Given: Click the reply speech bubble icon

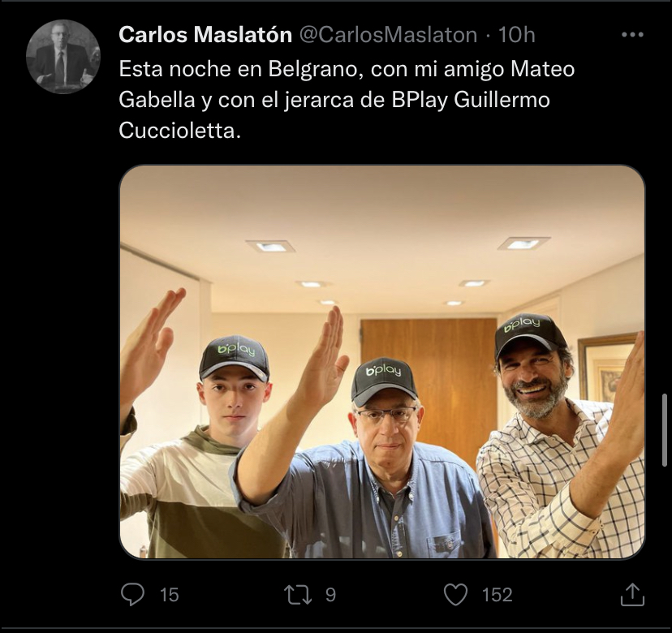Looking at the screenshot, I should tap(132, 595).
